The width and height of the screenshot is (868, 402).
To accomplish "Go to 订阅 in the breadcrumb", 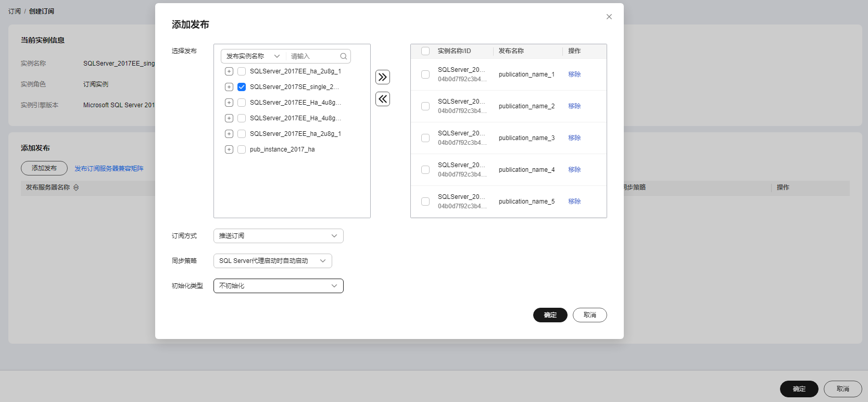I will (15, 11).
